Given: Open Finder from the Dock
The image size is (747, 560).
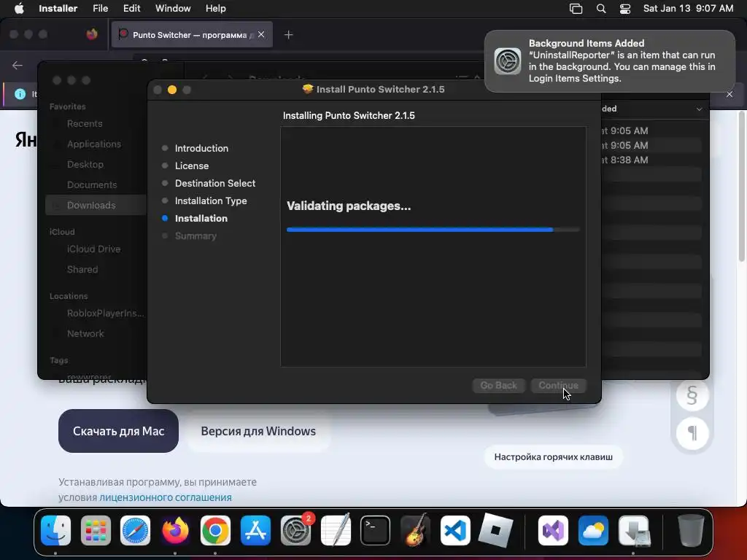Looking at the screenshot, I should click(55, 531).
